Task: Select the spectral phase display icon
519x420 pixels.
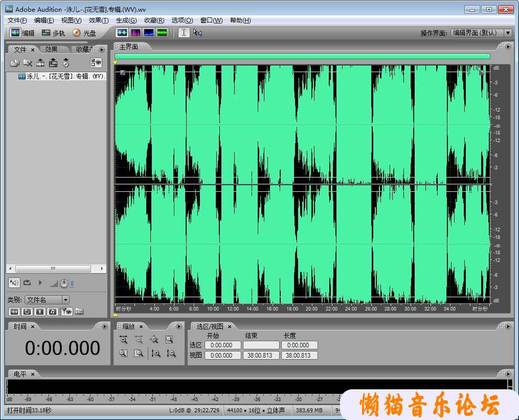Action: [x=162, y=32]
